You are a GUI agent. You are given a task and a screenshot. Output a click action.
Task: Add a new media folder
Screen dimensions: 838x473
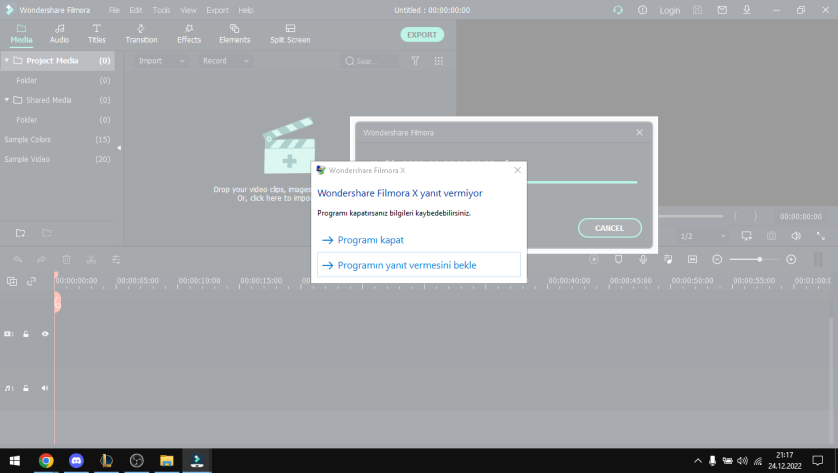pos(20,233)
